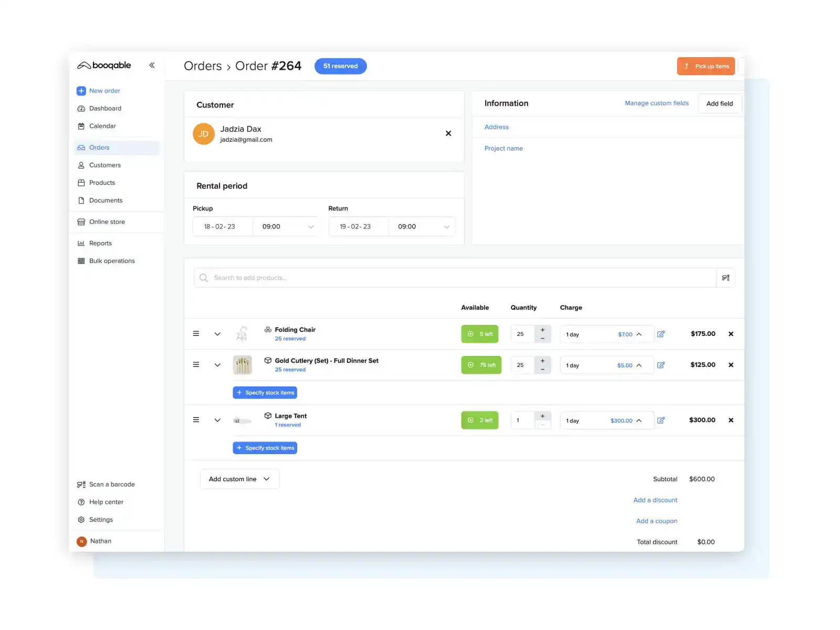
Task: Increase Folding Chair quantity with plus stepper
Action: (542, 330)
